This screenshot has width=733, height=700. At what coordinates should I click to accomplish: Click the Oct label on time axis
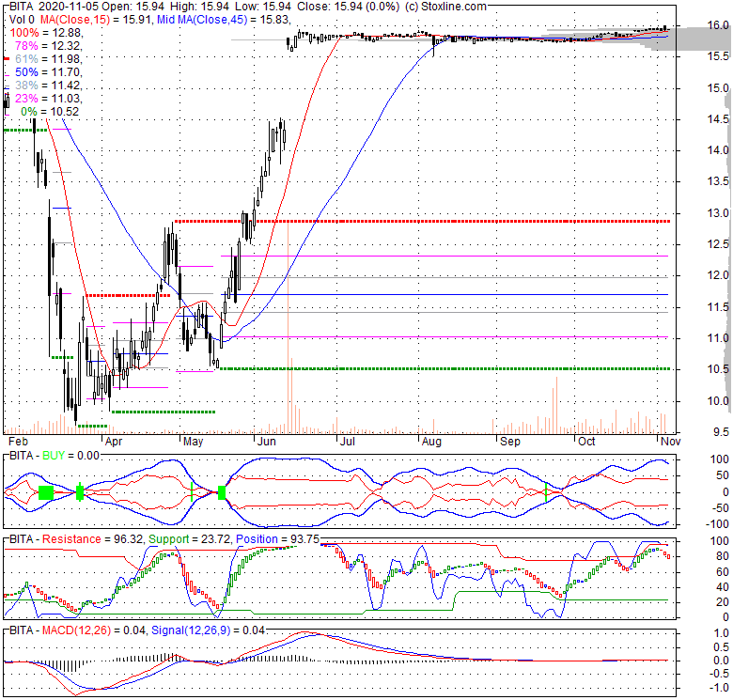click(586, 440)
